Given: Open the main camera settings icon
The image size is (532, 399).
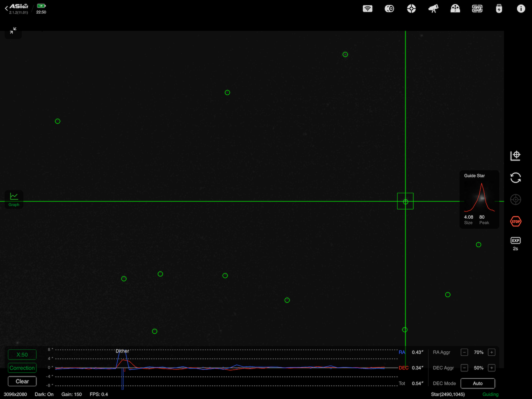Looking at the screenshot, I should tap(389, 9).
